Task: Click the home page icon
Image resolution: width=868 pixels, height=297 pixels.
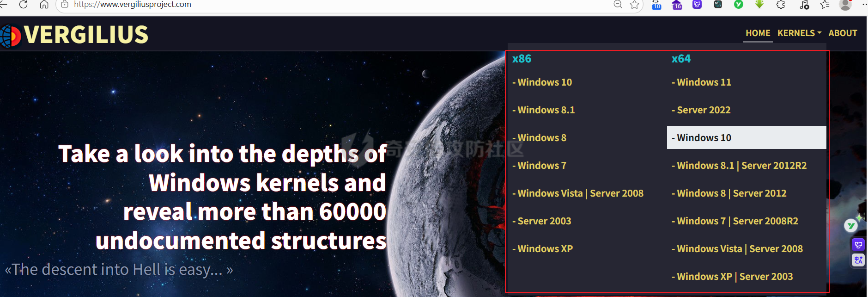Action: point(44,5)
